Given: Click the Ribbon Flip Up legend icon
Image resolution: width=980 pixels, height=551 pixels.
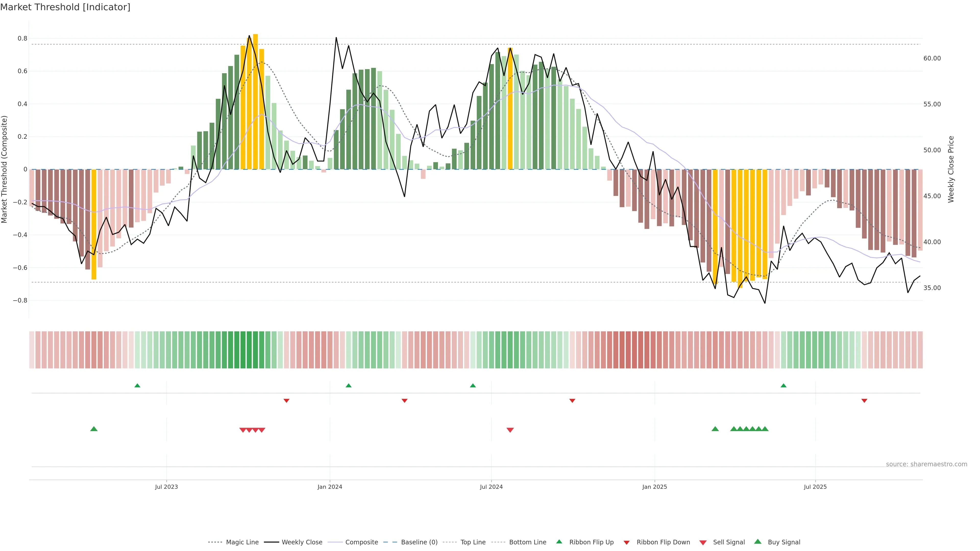Looking at the screenshot, I should [x=559, y=542].
